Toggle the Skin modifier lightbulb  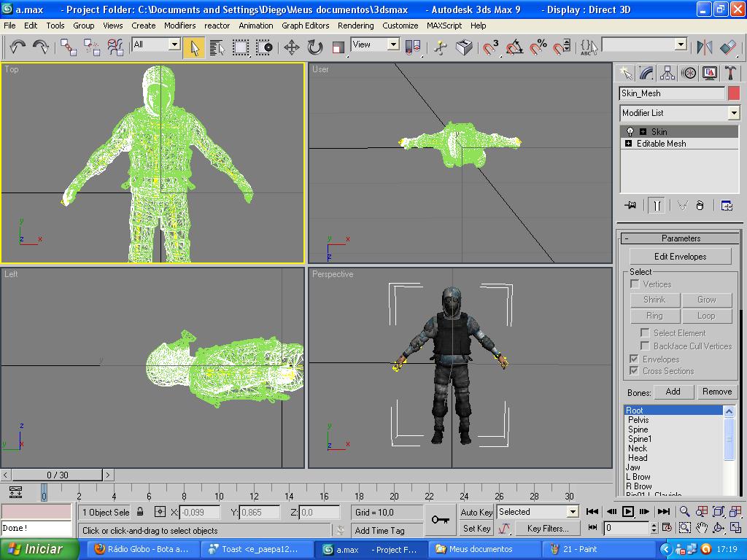(630, 131)
